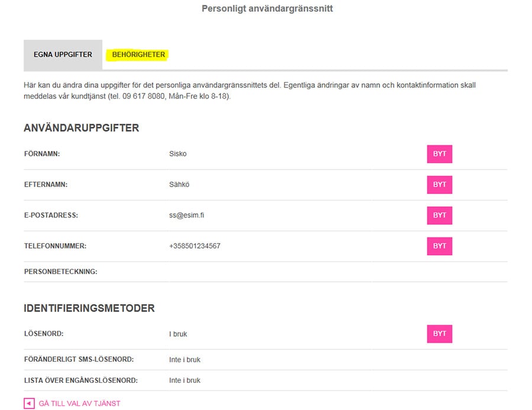Select first name value Sisko
This screenshot has width=532, height=410.
tap(178, 154)
